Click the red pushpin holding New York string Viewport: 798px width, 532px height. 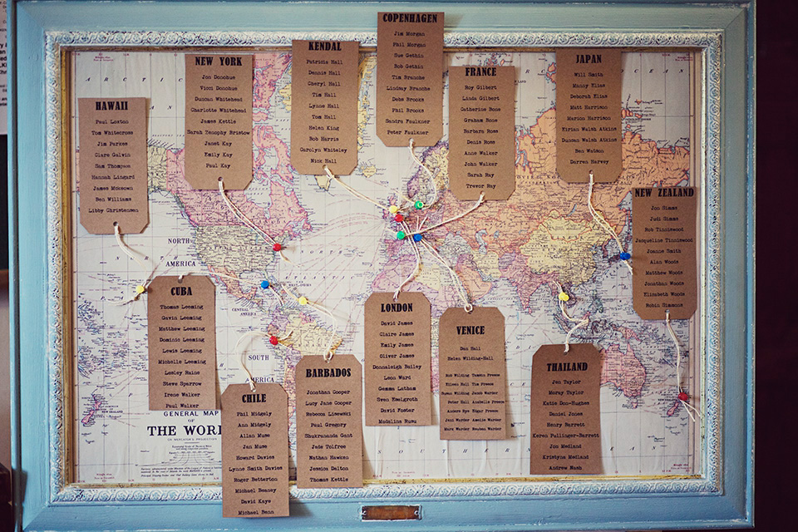[x=277, y=248]
